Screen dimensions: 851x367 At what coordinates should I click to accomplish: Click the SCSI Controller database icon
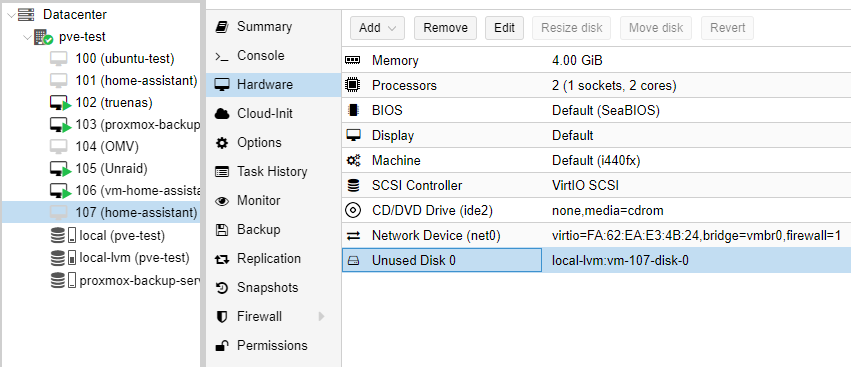click(353, 186)
